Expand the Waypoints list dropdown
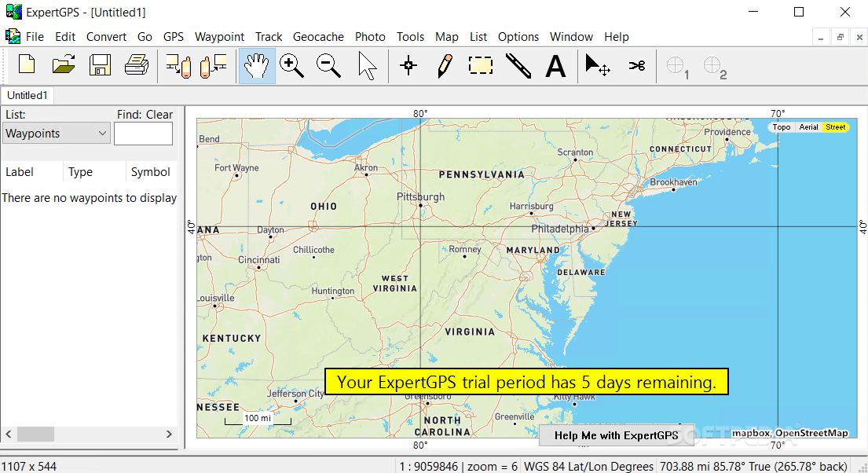Viewport: 868px width, 473px height. click(x=55, y=134)
